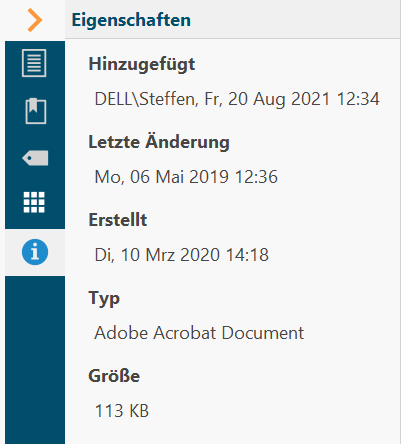401x444 pixels.
Task: Click the Hinzugefügt label
Action: pos(142,64)
